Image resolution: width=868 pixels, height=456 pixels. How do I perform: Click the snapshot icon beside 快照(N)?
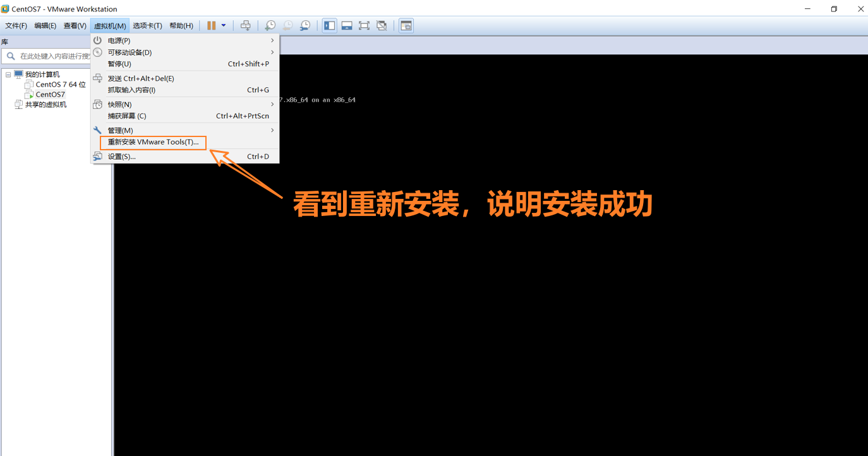[98, 104]
